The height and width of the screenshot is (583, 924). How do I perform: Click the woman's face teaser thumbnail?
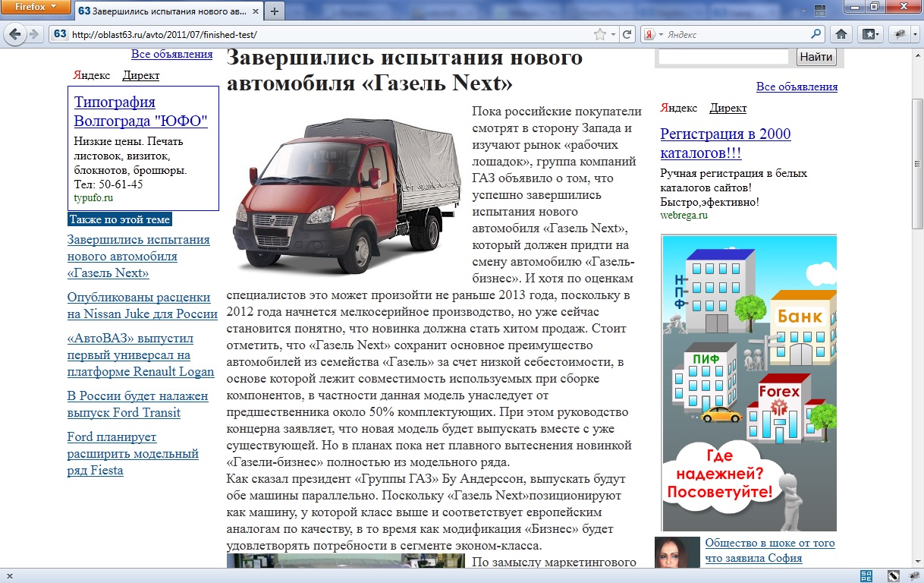(x=677, y=552)
